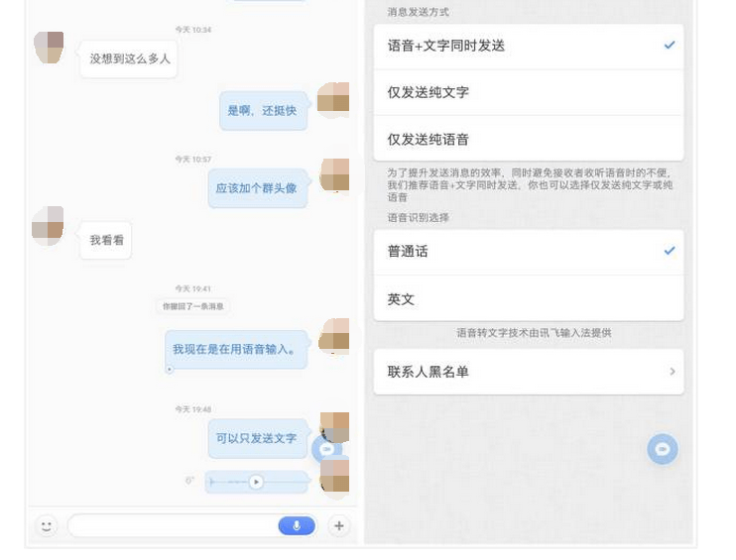The image size is (736, 560).
Task: Click the "应该加个群头像" message bubble
Action: pos(257,188)
